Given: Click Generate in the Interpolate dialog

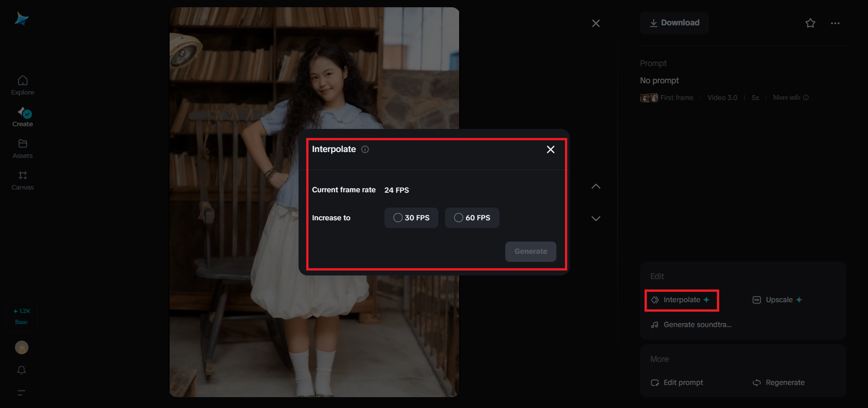Looking at the screenshot, I should pyautogui.click(x=530, y=251).
